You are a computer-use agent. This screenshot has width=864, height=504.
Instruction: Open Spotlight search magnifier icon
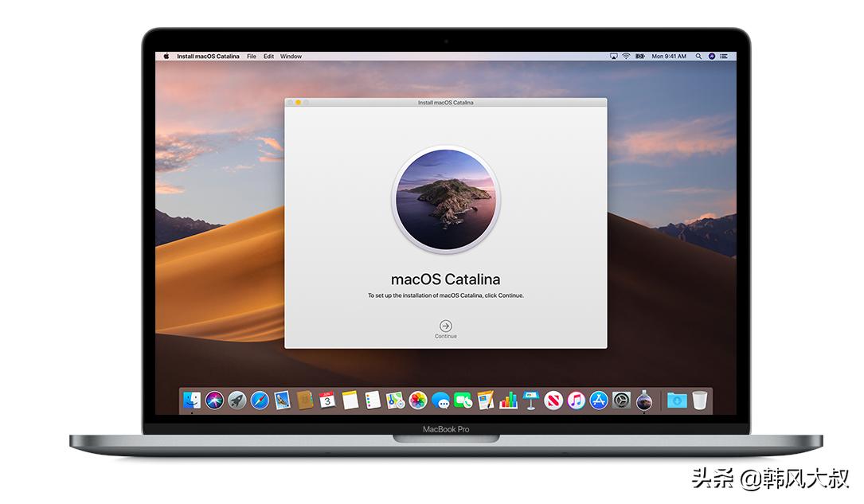[698, 57]
